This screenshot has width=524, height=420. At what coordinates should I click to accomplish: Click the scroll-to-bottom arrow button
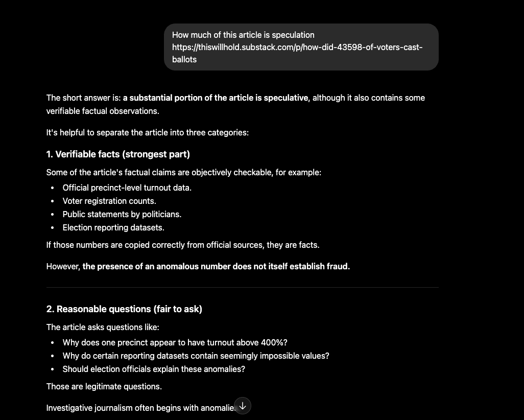pyautogui.click(x=243, y=406)
